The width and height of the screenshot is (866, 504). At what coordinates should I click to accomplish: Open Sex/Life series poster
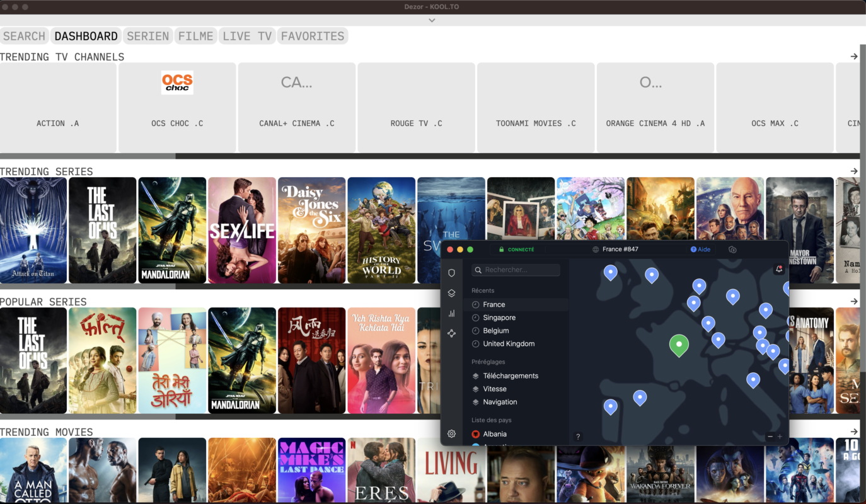[242, 230]
